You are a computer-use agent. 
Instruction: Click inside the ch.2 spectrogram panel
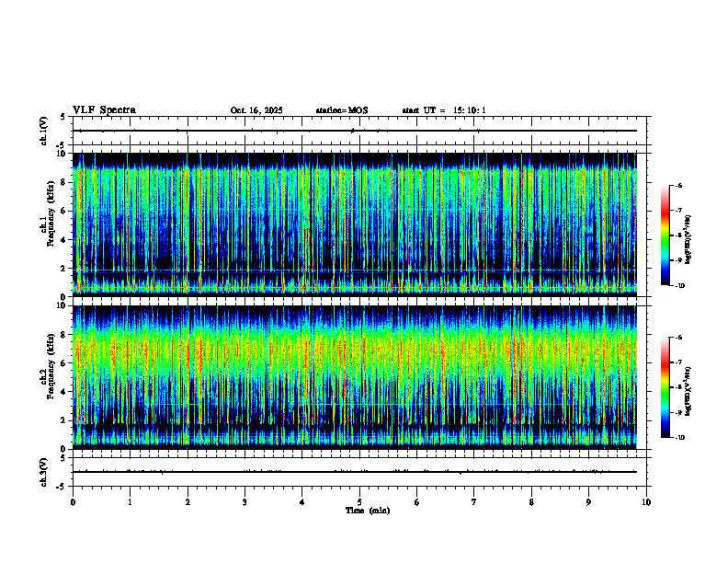[x=355, y=377]
